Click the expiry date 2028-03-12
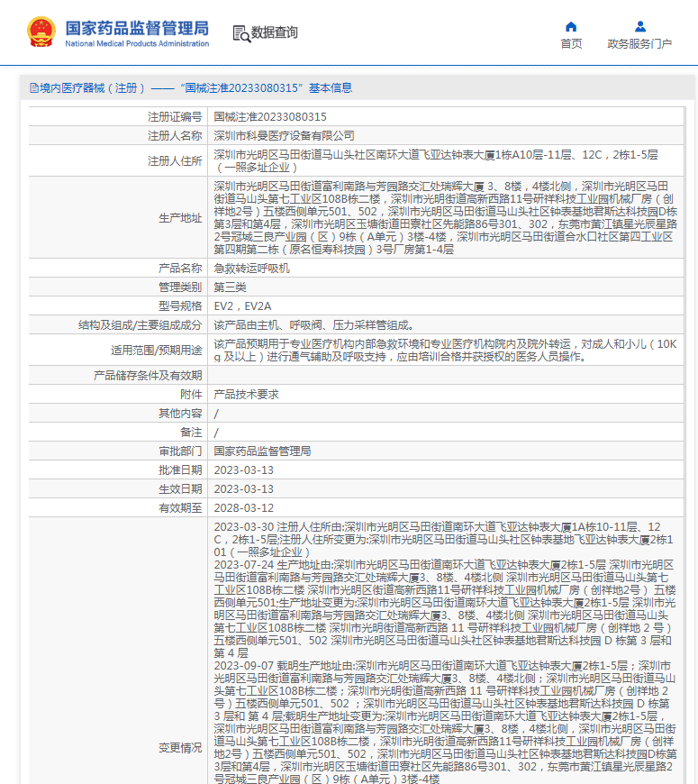 pyautogui.click(x=243, y=508)
